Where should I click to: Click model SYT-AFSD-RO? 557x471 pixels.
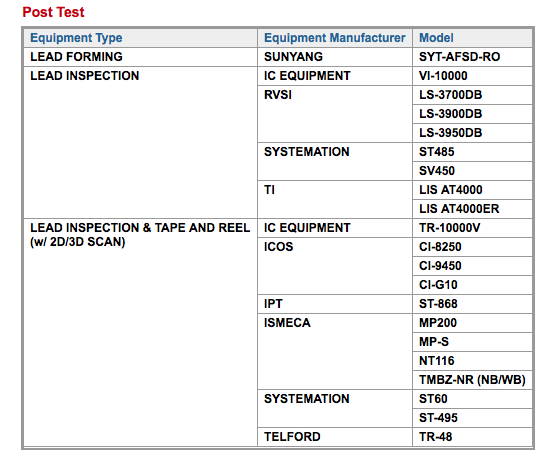pyautogui.click(x=472, y=57)
